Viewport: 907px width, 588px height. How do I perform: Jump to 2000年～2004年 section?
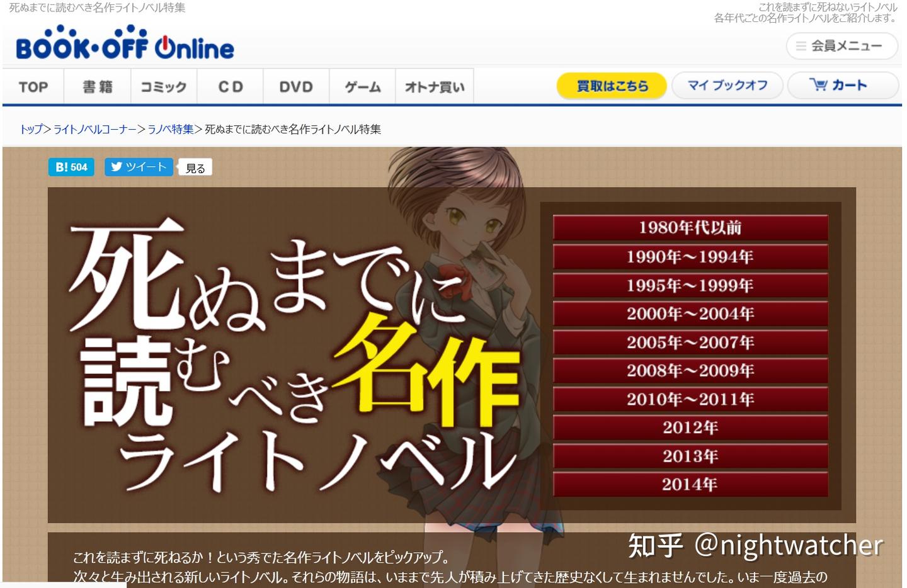[690, 314]
